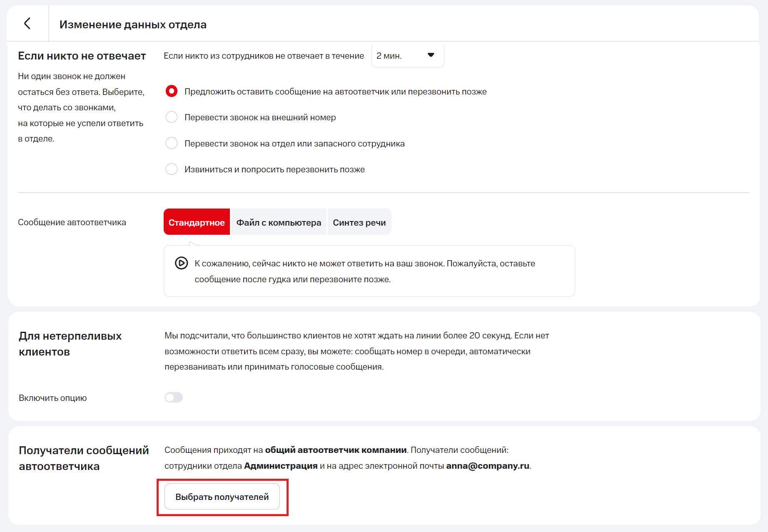Click the "Изменение данных отдела" page title
This screenshot has height=532, width=768.
pyautogui.click(x=133, y=25)
